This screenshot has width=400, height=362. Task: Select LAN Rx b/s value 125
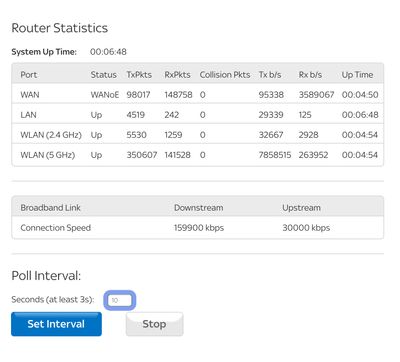(305, 115)
